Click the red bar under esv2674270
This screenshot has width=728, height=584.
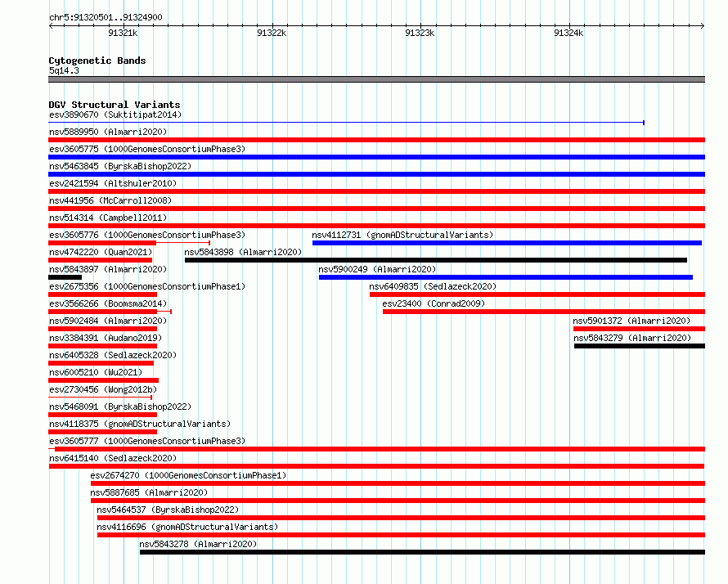(x=398, y=483)
